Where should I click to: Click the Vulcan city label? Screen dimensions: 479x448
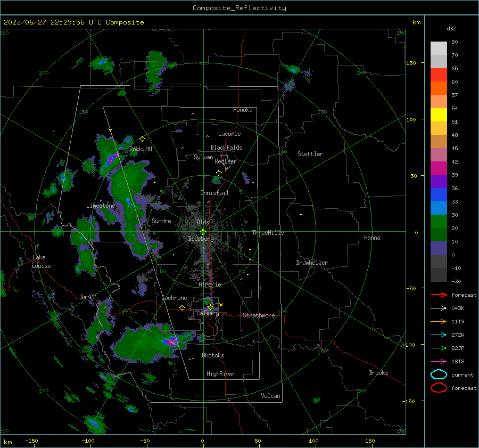270,396
